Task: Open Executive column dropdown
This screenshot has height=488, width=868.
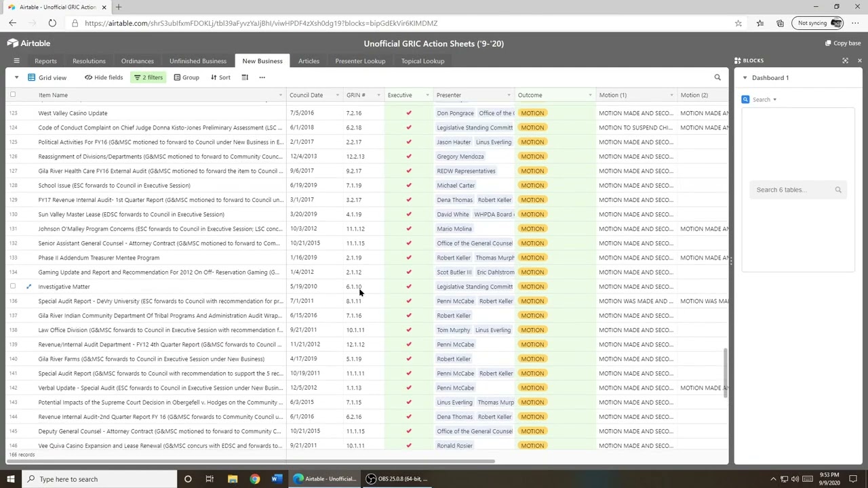Action: point(427,95)
